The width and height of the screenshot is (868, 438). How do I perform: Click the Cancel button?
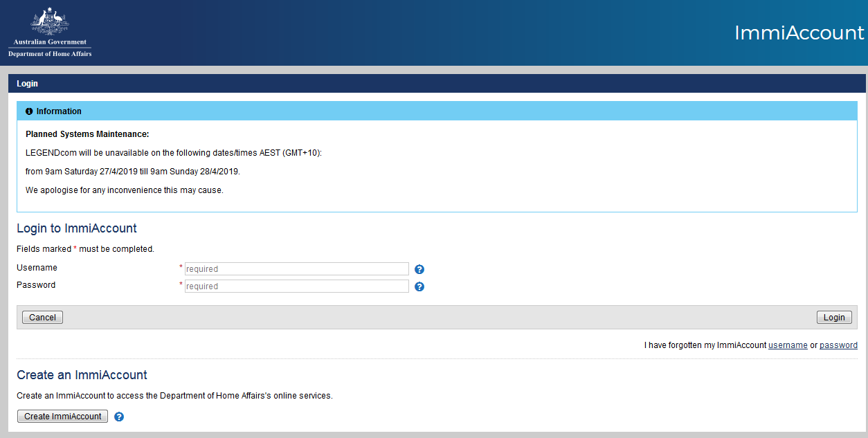pyautogui.click(x=42, y=318)
